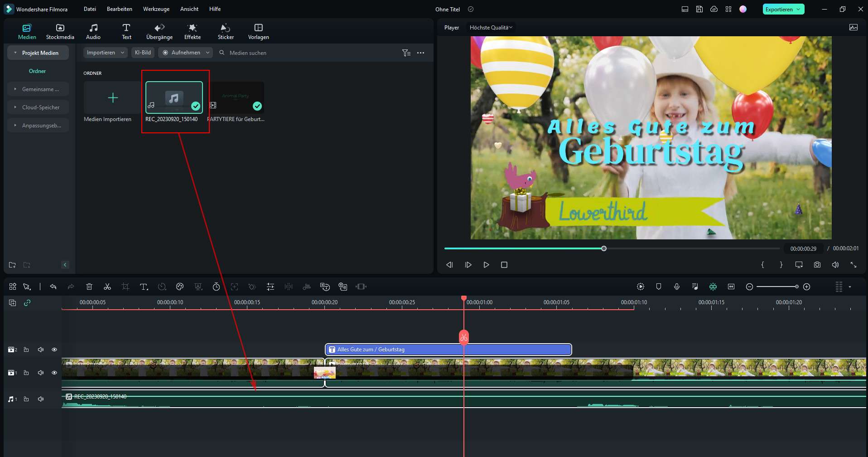Open the Übergänge tab
This screenshot has height=457, width=868.
point(159,32)
